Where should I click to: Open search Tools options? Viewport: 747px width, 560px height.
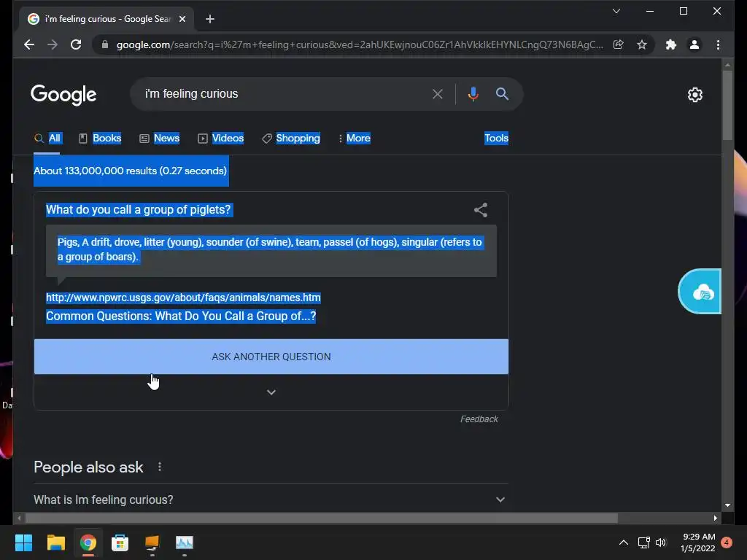click(496, 138)
